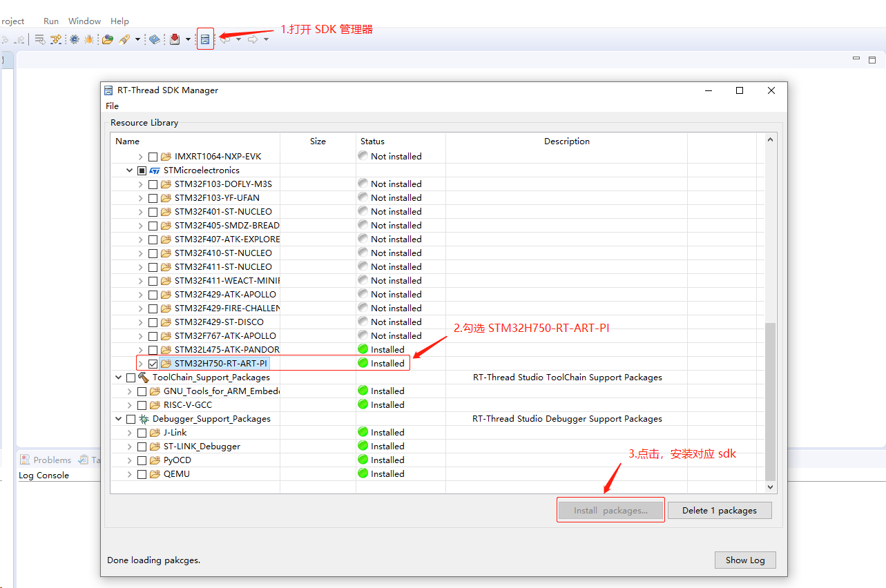
Task: Click the back navigation arrow in the toolbar
Action: coord(225,39)
